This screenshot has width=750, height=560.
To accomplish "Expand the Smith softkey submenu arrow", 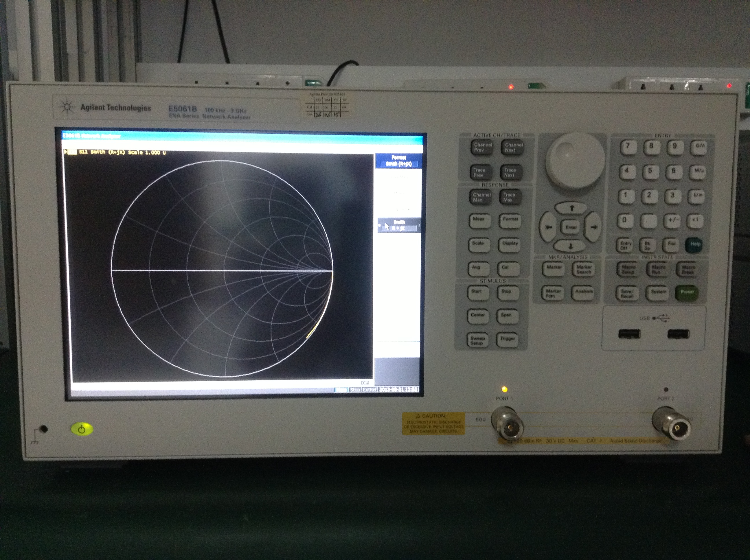I will (420, 225).
